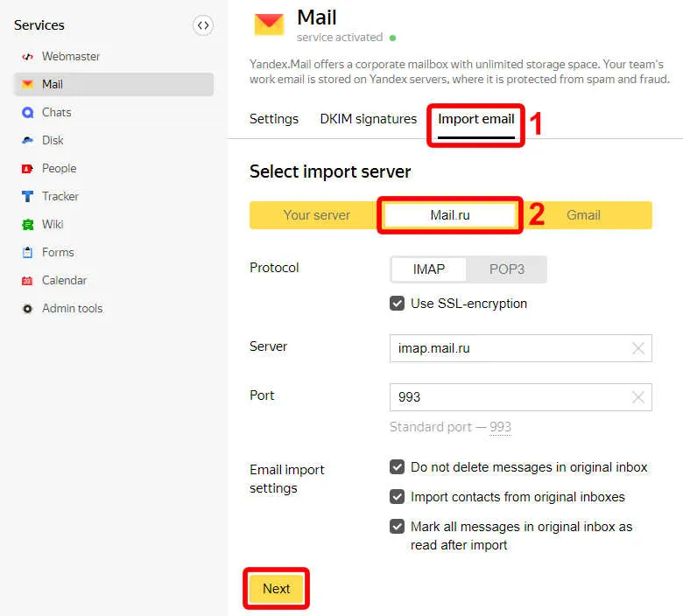The height and width of the screenshot is (616, 683).
Task: Collapse the Services sidebar panel
Action: click(x=202, y=25)
